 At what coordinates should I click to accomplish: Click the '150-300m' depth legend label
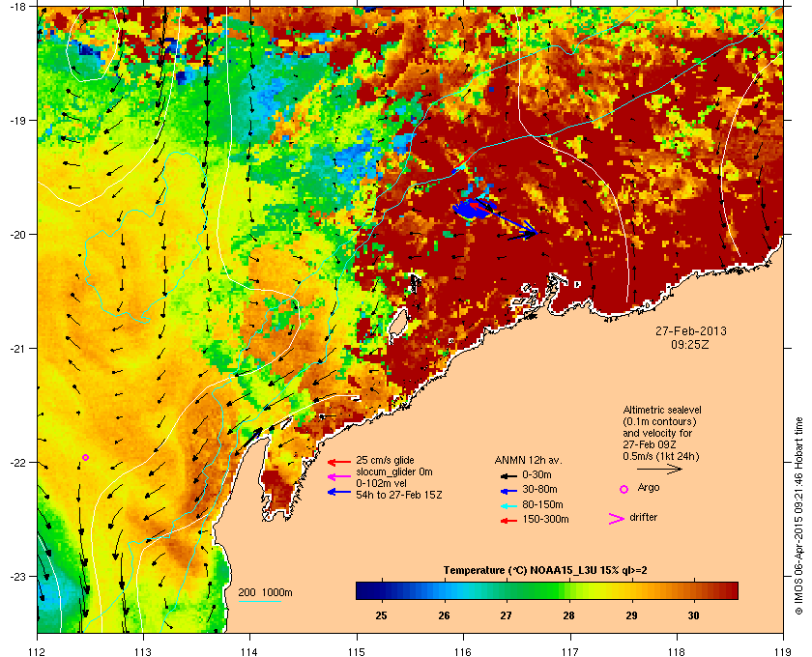pyautogui.click(x=545, y=519)
